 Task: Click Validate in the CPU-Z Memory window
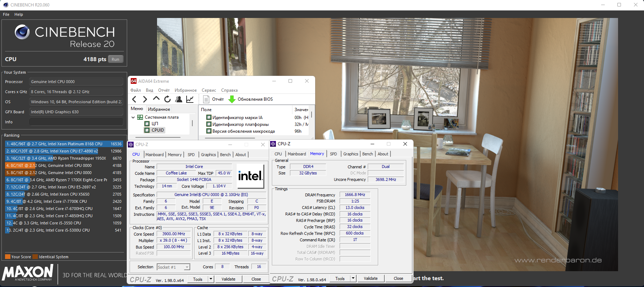371,278
